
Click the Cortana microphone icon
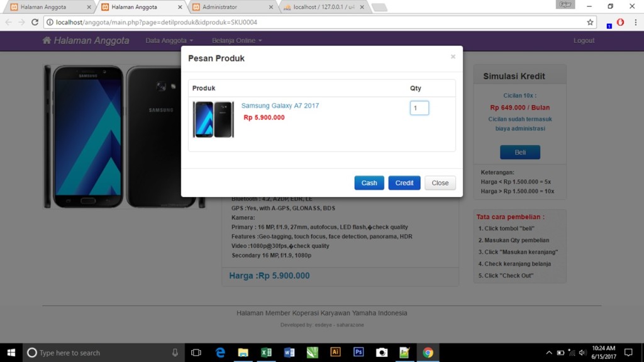pos(175,353)
